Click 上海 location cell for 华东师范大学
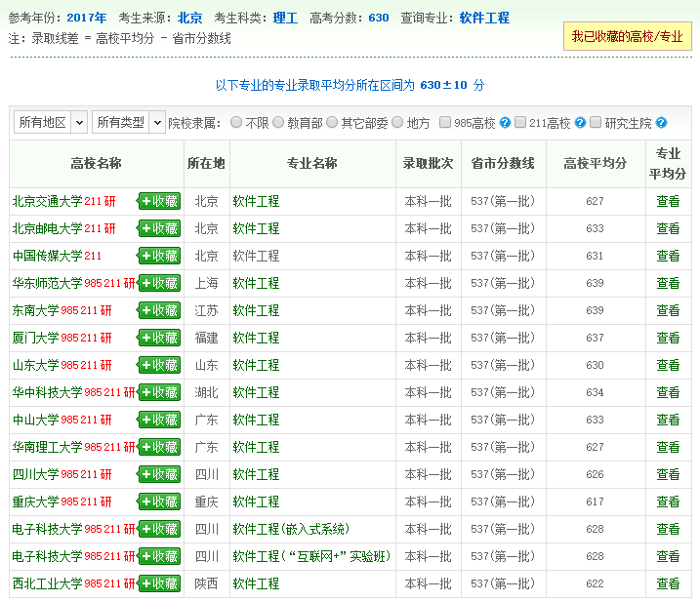The width and height of the screenshot is (700, 602). pos(206,283)
